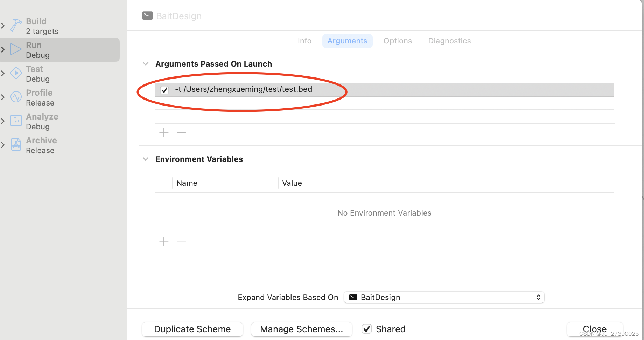Select the Archive icon in sidebar
This screenshot has width=644, height=340.
[16, 144]
